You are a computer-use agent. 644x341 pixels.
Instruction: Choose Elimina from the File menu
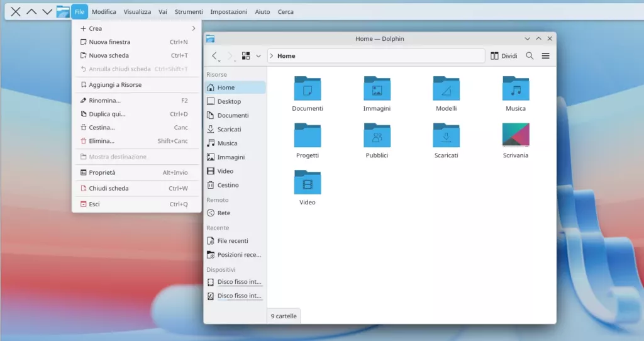coord(136,141)
